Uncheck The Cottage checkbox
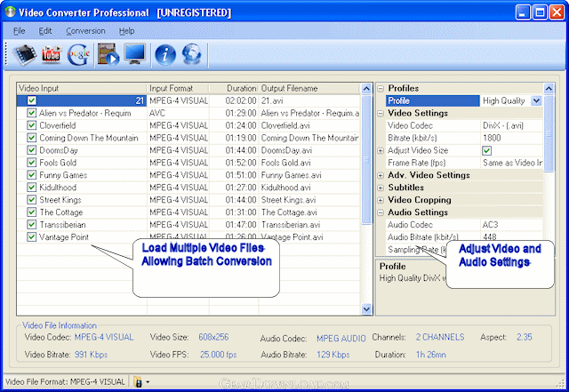This screenshot has height=392, width=569. click(x=32, y=212)
